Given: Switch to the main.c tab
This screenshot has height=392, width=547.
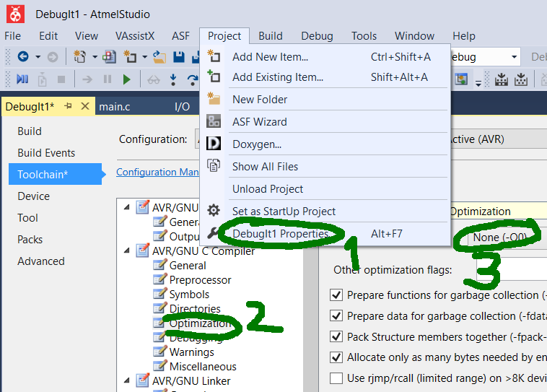Looking at the screenshot, I should [115, 107].
